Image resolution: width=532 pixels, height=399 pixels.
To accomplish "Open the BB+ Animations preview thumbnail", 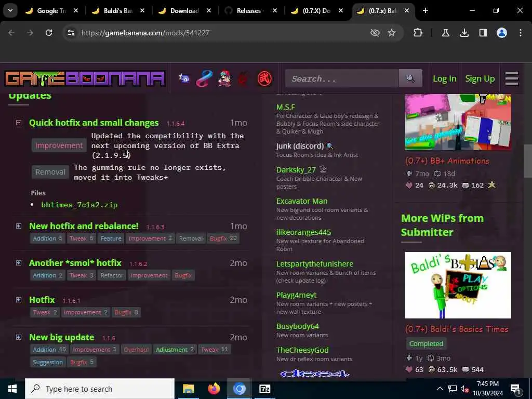I will click(x=458, y=122).
